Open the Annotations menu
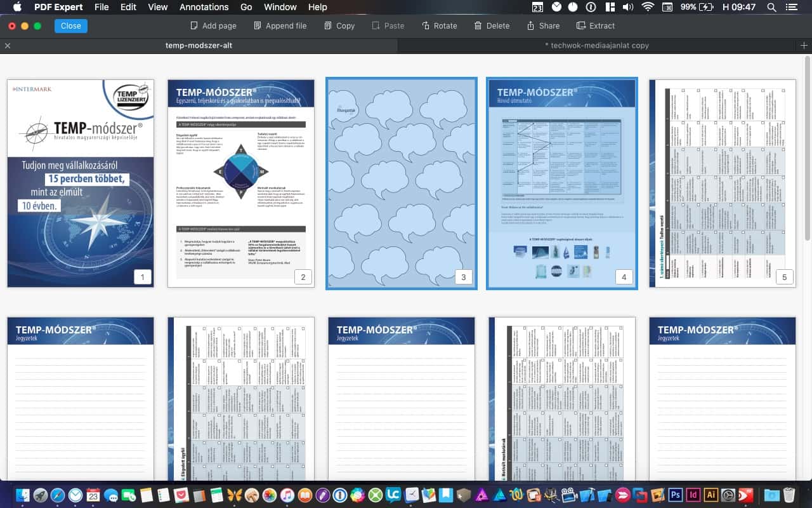 point(204,7)
